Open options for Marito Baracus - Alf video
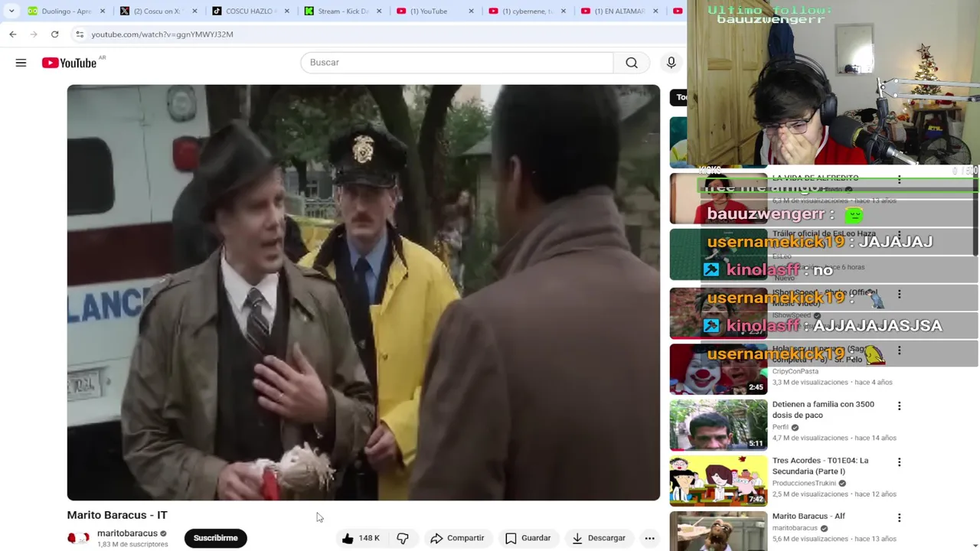This screenshot has height=551, width=980. [899, 518]
